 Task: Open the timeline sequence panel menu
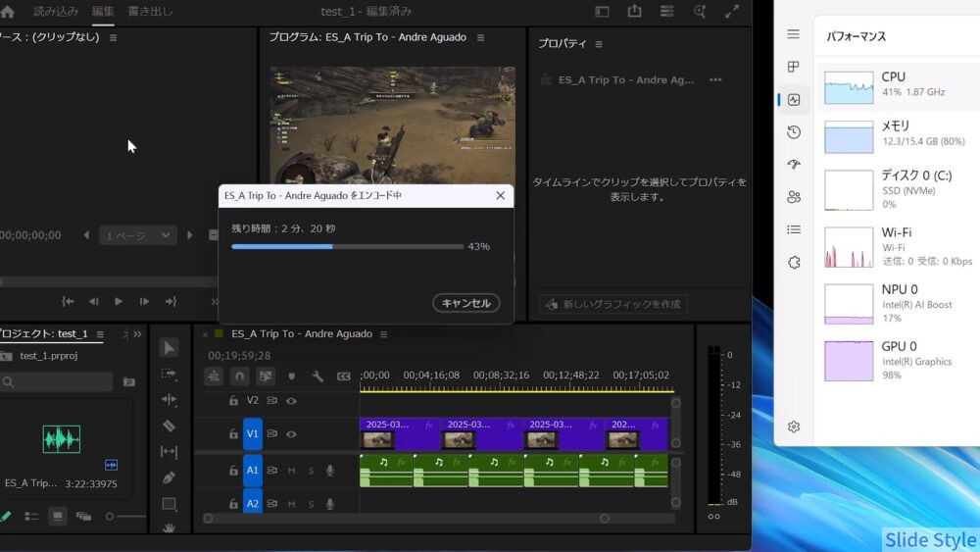(384, 334)
